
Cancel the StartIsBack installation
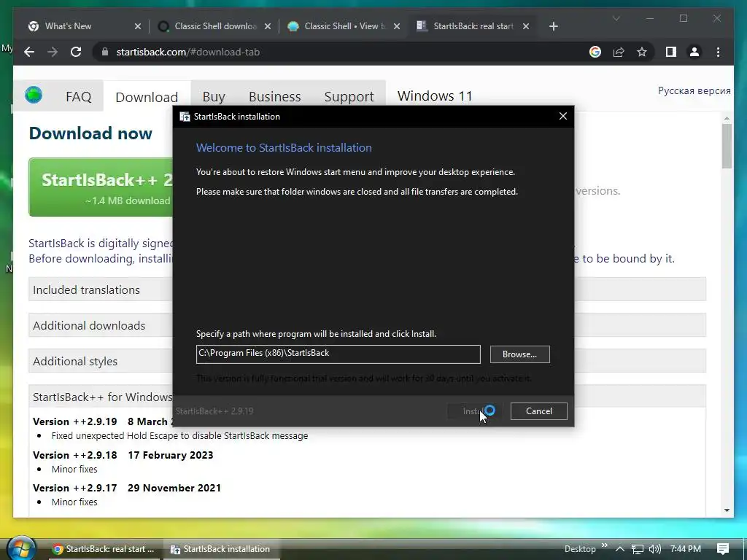click(x=539, y=411)
